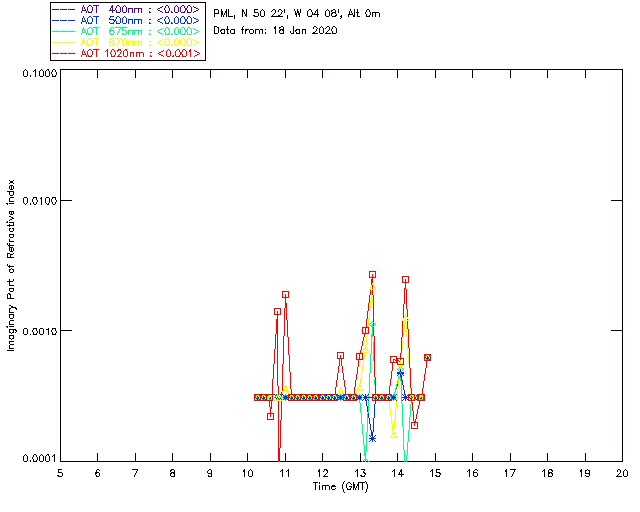Click x-axis tick label 20
640x512 pixels.
[x=622, y=473]
